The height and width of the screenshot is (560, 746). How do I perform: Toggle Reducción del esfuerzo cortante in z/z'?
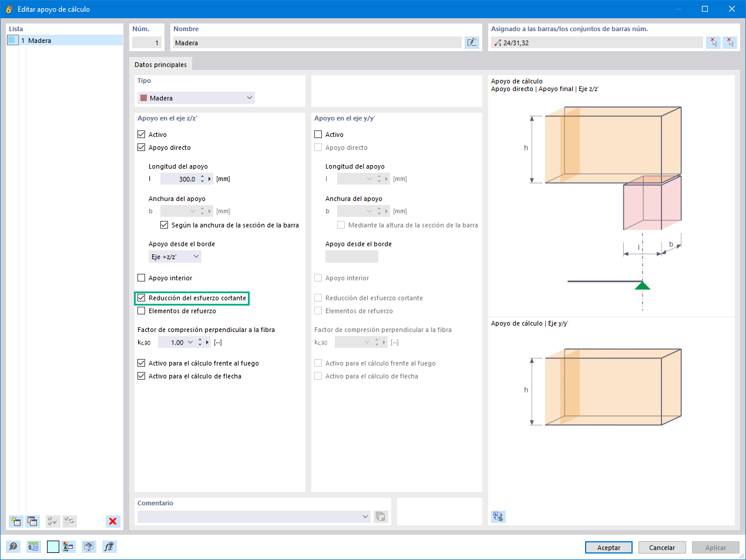point(142,298)
